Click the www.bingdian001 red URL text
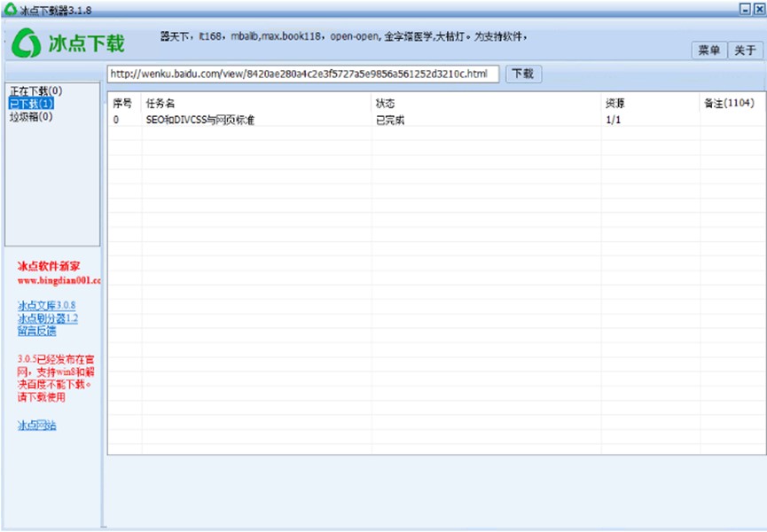 click(x=59, y=281)
